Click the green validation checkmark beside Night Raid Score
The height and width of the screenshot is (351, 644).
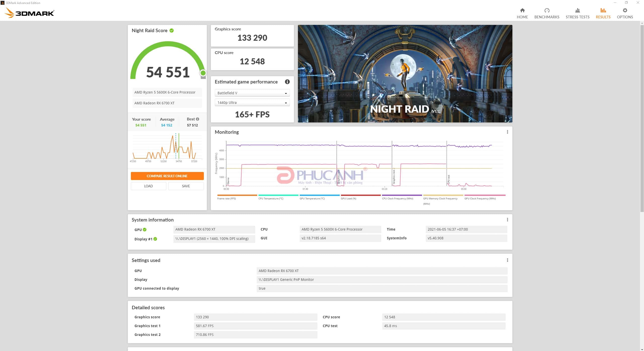point(172,30)
